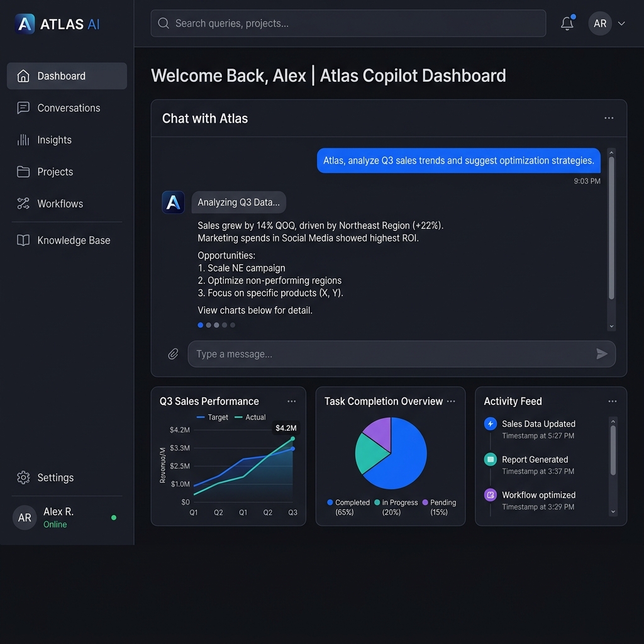Click the first blue pagination dot
Image resolution: width=644 pixels, height=644 pixels.
coord(201,325)
